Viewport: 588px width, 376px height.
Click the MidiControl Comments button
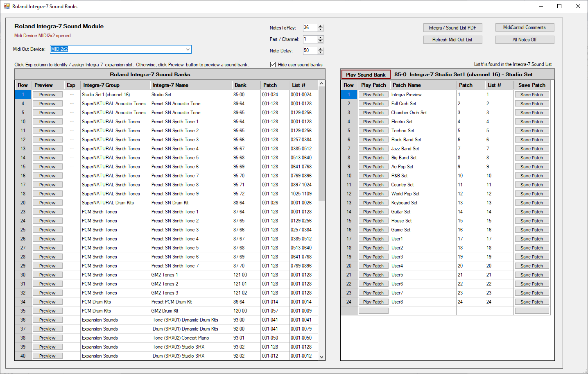pyautogui.click(x=525, y=27)
